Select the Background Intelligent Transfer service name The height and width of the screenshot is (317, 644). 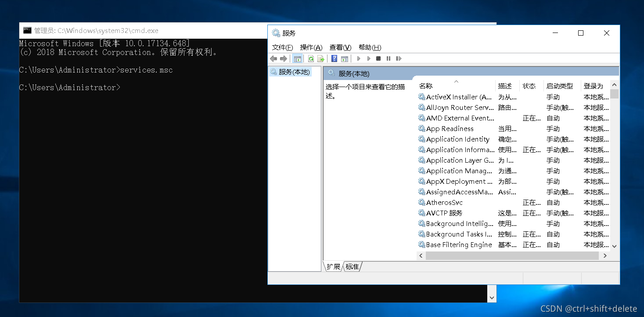tap(459, 223)
